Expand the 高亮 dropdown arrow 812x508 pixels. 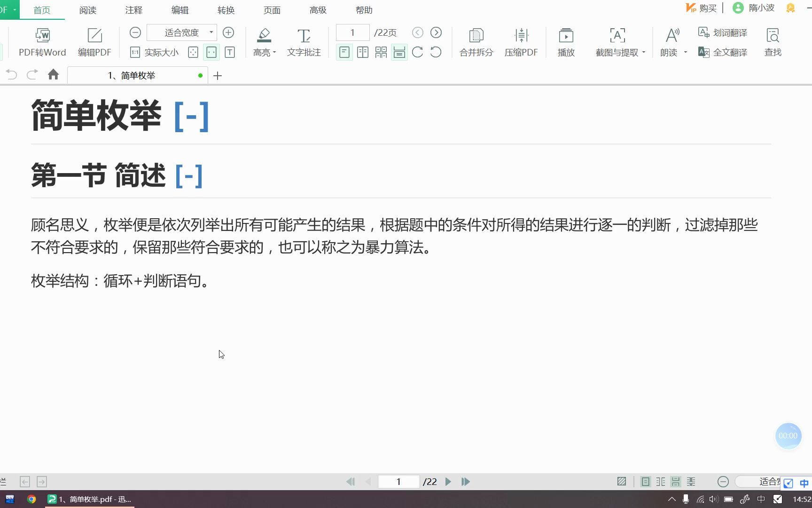pos(274,53)
